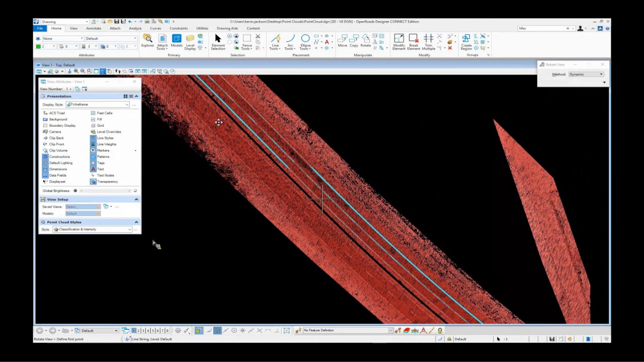The image size is (644, 362).
Task: Click Zoom In view control
Action: [x=76, y=71]
